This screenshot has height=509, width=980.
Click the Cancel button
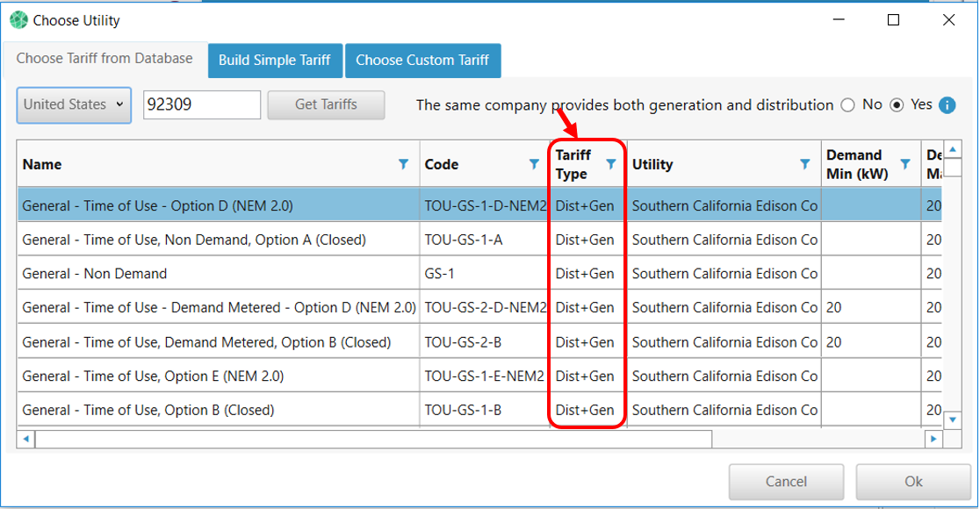pyautogui.click(x=786, y=481)
